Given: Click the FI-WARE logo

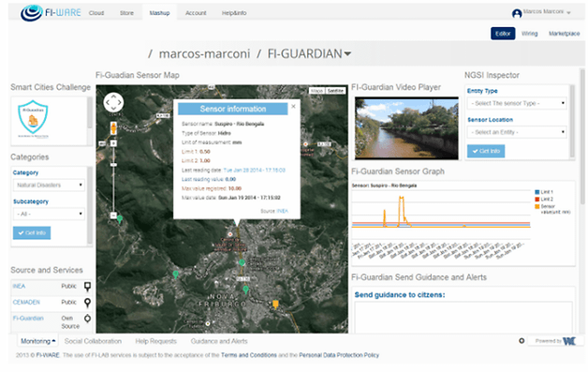Looking at the screenshot, I should click(x=51, y=13).
